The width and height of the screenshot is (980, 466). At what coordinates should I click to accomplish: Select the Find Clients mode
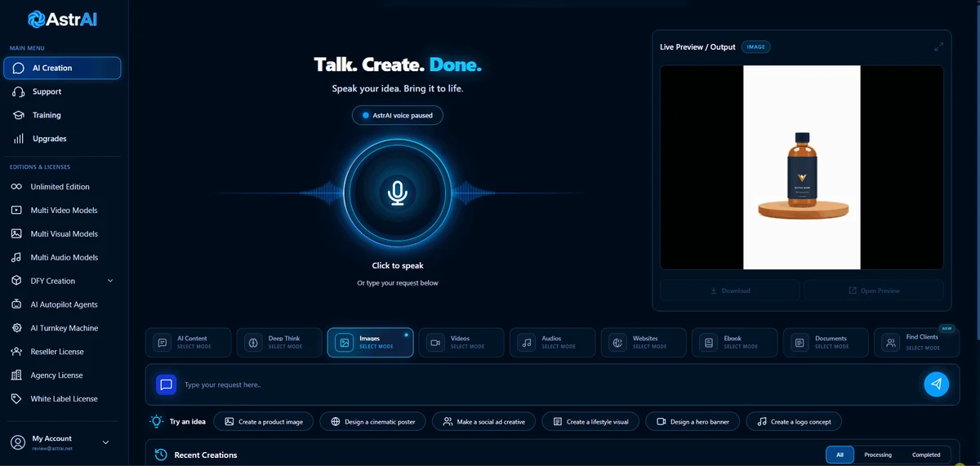(917, 343)
